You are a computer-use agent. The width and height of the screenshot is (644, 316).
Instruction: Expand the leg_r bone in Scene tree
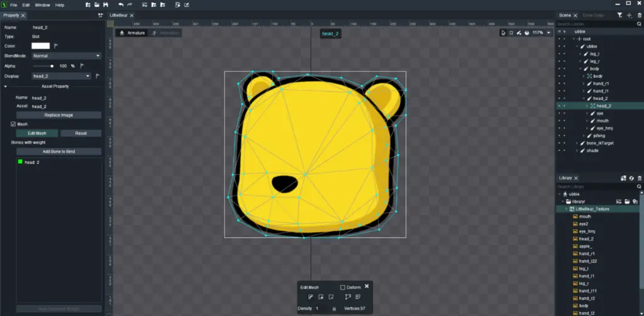click(x=580, y=61)
